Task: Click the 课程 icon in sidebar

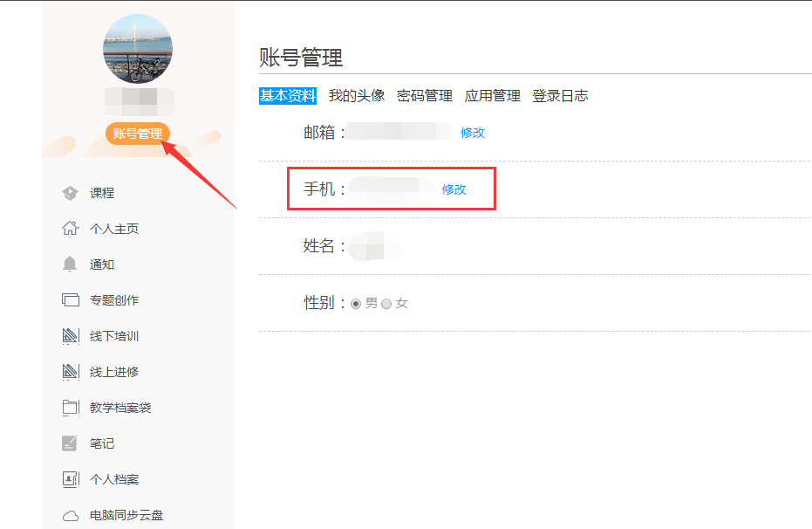Action: coord(71,193)
